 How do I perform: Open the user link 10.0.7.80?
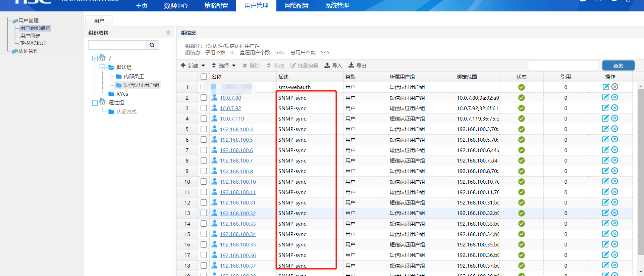[230, 98]
